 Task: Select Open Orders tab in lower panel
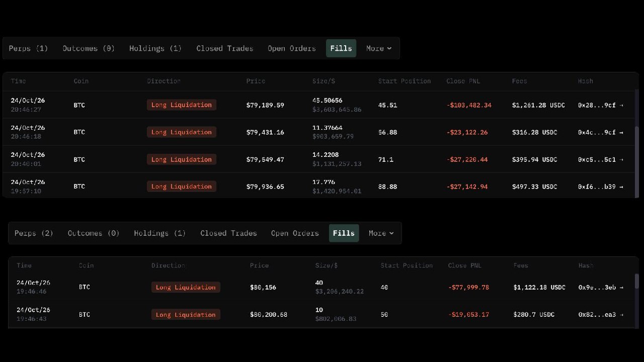295,233
